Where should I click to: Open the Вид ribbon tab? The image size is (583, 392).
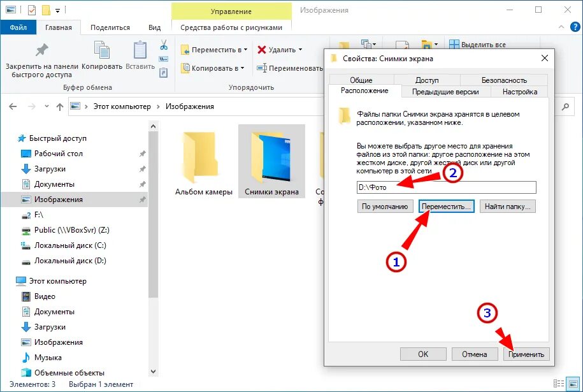154,27
